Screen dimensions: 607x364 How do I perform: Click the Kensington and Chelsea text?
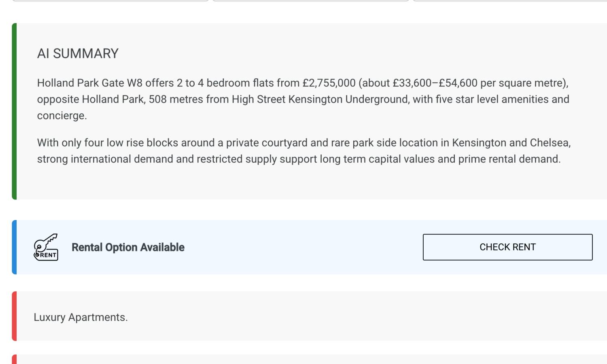coord(511,143)
